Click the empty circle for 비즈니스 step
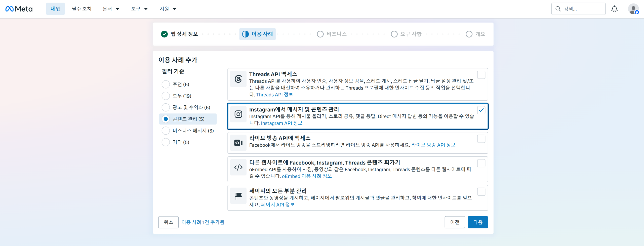644x246 pixels. [320, 34]
